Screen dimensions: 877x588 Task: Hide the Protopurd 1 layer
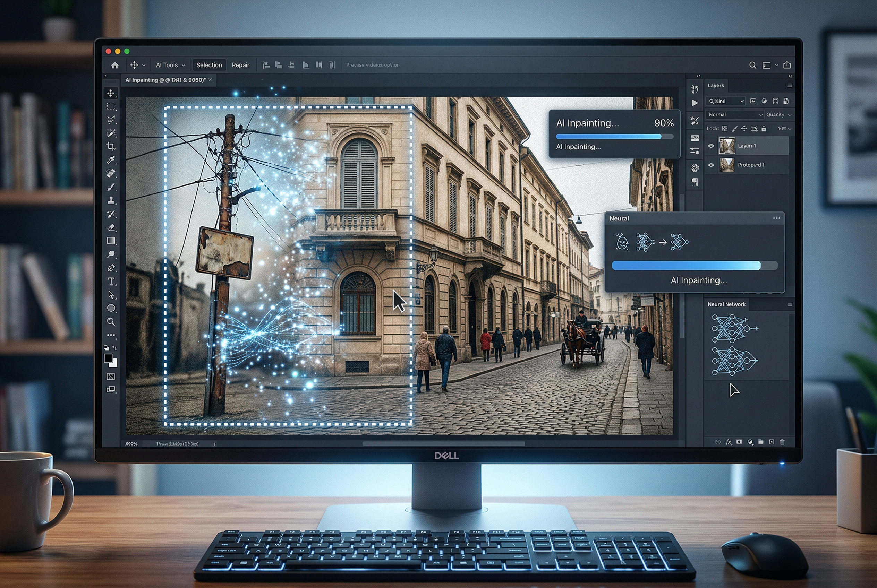pos(711,165)
